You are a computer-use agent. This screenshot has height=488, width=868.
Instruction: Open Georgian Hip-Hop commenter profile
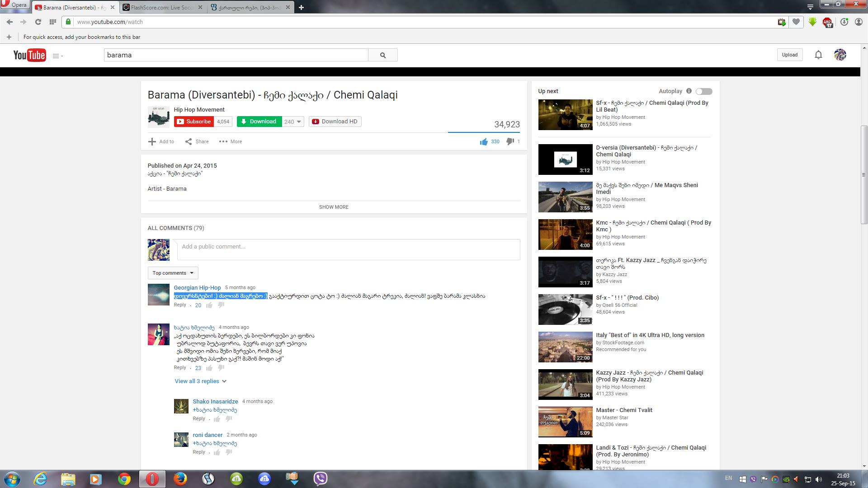[x=197, y=287]
